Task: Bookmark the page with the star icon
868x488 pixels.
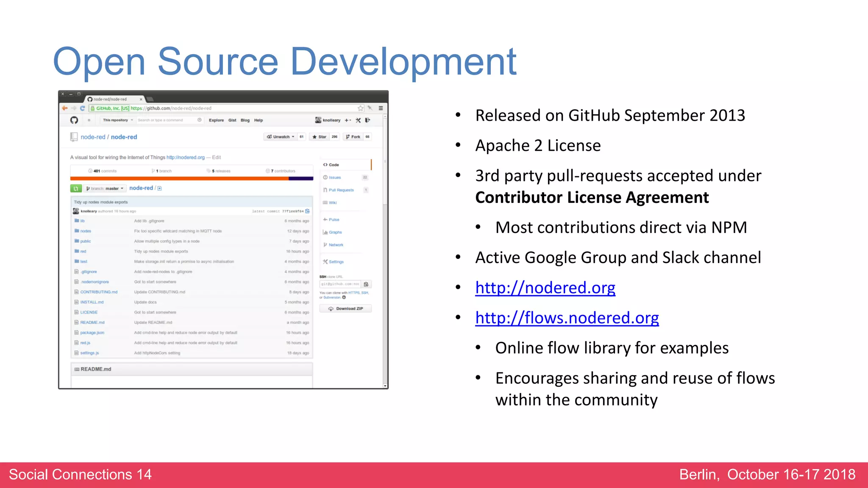Action: (360, 108)
